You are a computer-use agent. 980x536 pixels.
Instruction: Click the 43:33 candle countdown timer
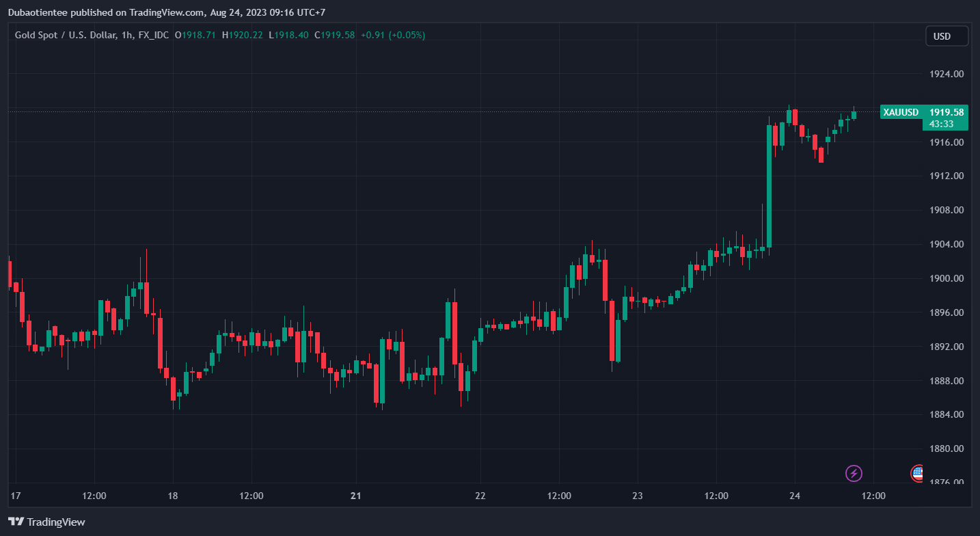[941, 124]
